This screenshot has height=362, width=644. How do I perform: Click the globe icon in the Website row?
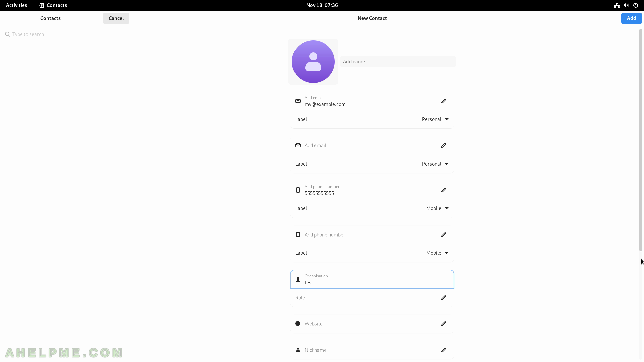[298, 324]
